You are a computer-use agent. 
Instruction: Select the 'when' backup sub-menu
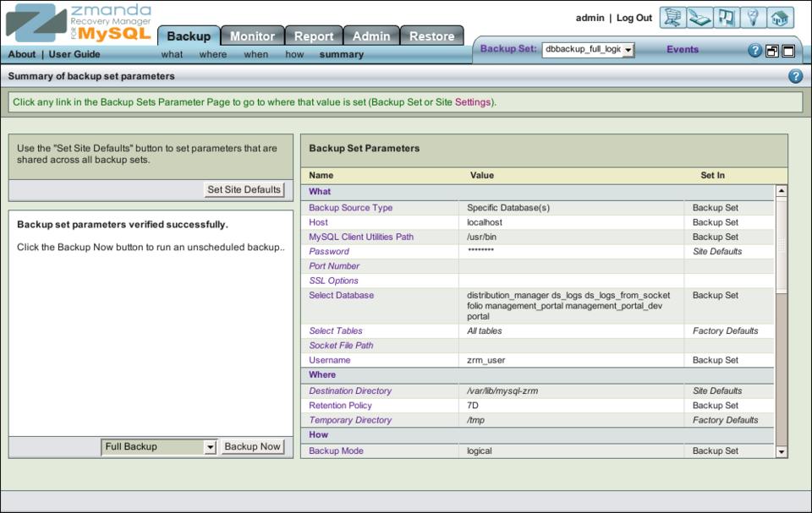coord(255,55)
